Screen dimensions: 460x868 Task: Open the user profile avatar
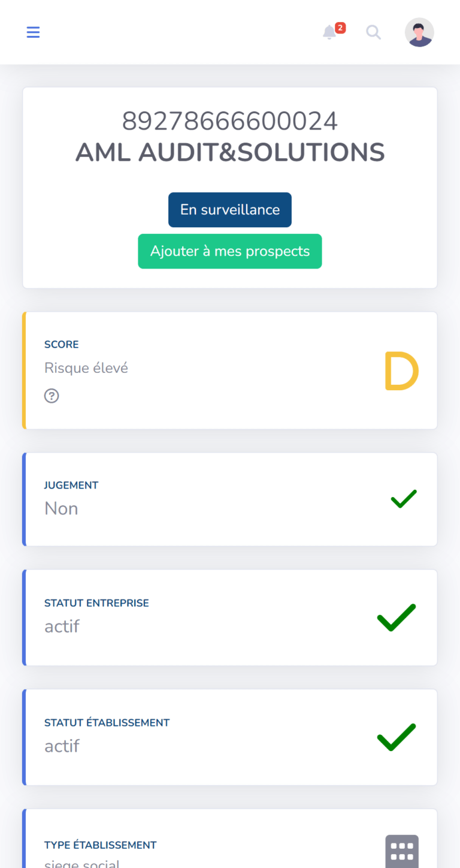[x=419, y=32]
